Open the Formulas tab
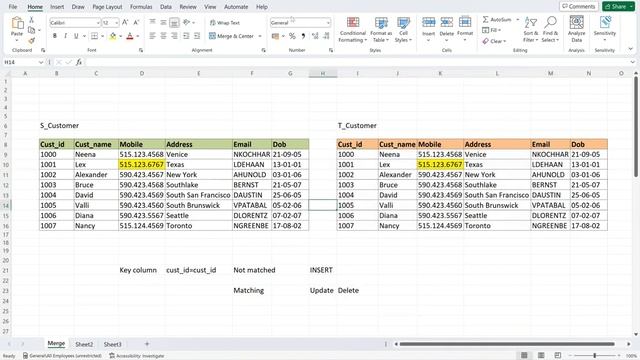Viewport: 640px width, 360px height. click(x=141, y=7)
